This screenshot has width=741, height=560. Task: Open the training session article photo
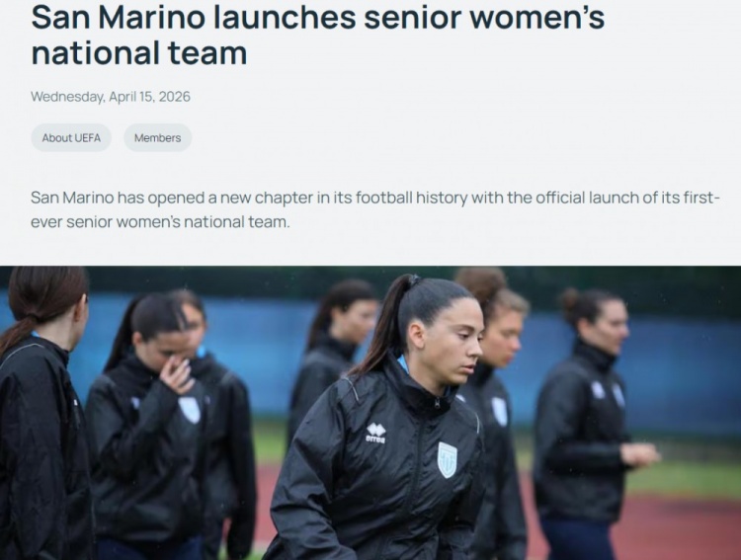point(370,413)
